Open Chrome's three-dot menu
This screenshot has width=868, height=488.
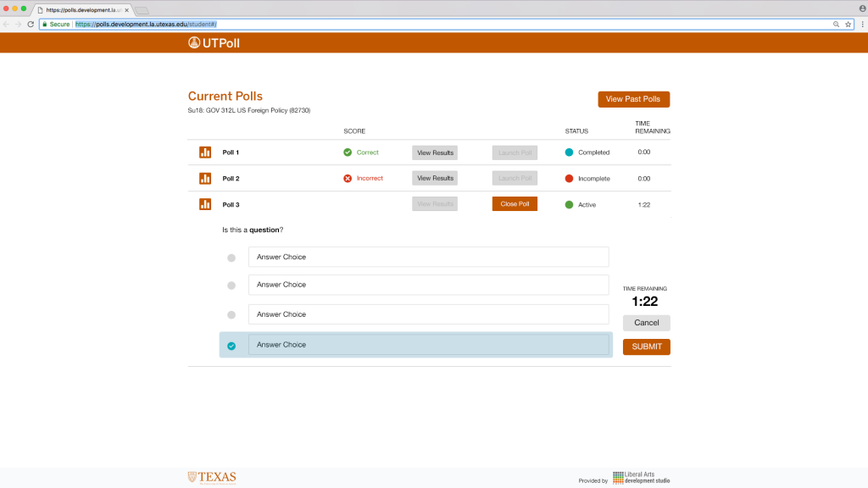click(860, 25)
